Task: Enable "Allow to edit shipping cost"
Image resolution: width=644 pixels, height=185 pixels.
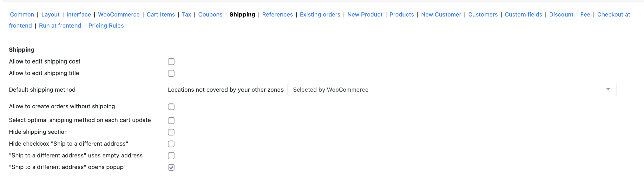Action: point(171,61)
